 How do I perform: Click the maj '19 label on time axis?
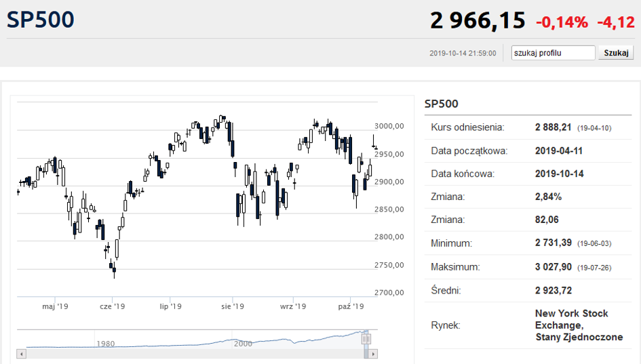pos(55,306)
